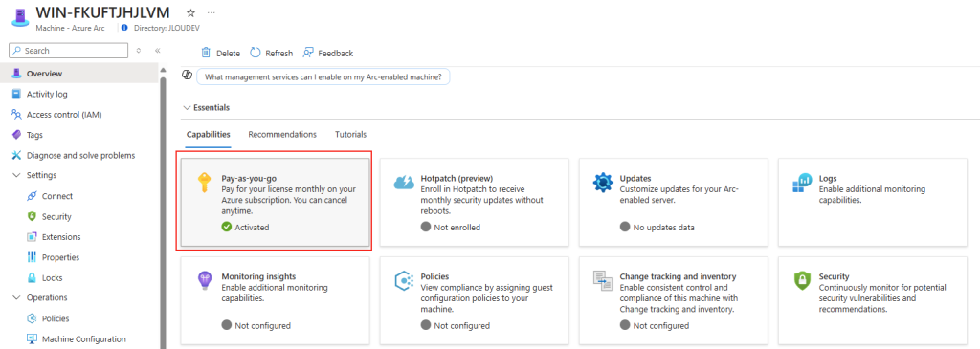Click the Arc-enabled machine management services suggestion
This screenshot has height=349, width=980.
pos(323,76)
